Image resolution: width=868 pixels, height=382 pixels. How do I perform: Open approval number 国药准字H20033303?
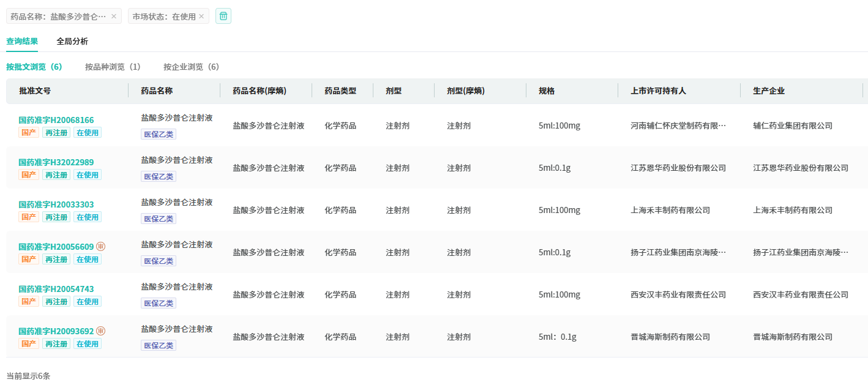[56, 204]
